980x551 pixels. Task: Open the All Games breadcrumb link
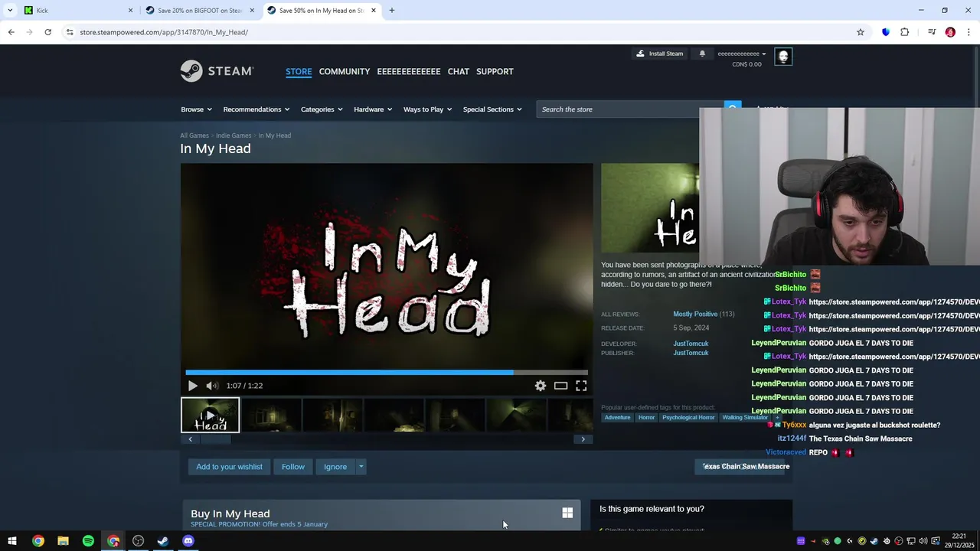194,135
